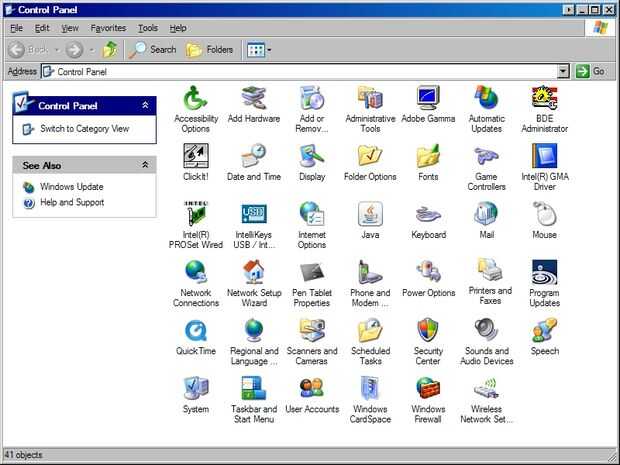Open Printers and Faxes icon
This screenshot has height=465, width=620.
[490, 270]
